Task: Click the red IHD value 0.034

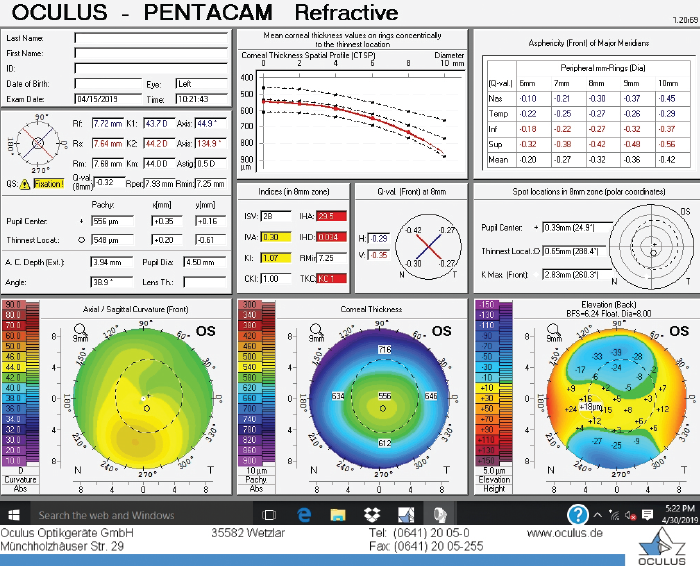Action: pyautogui.click(x=331, y=237)
